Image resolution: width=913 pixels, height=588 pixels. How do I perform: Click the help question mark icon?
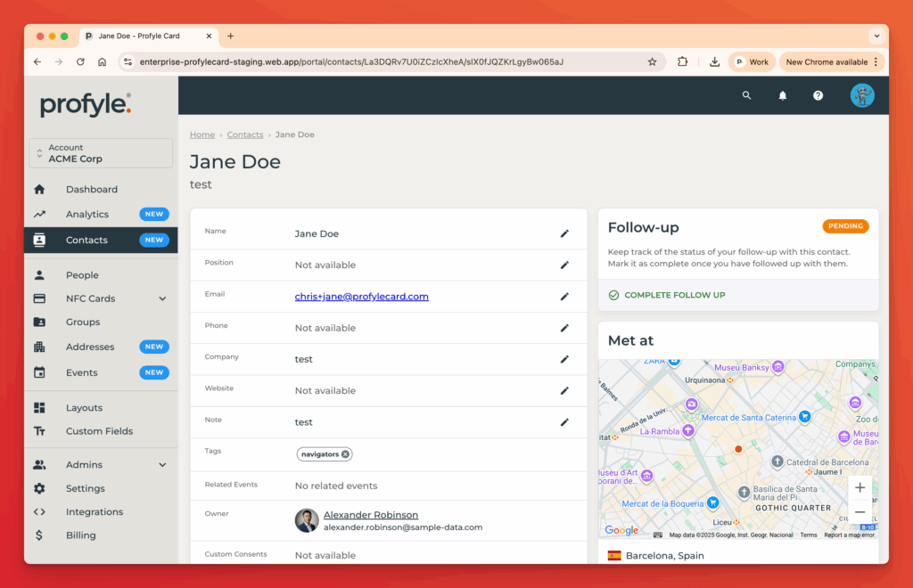818,95
